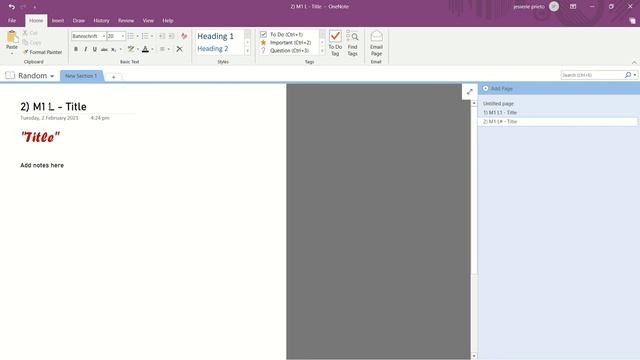Click the page title '2) M1 L - Title'

(53, 107)
